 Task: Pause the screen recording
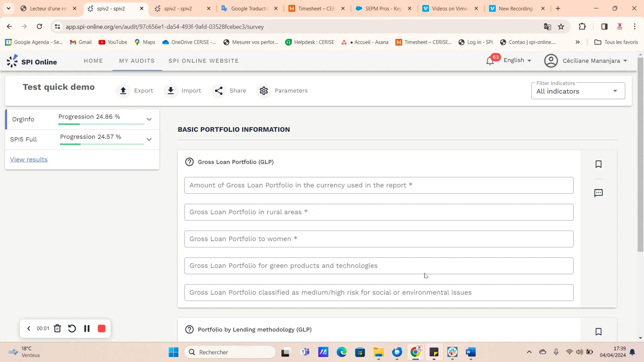[87, 328]
